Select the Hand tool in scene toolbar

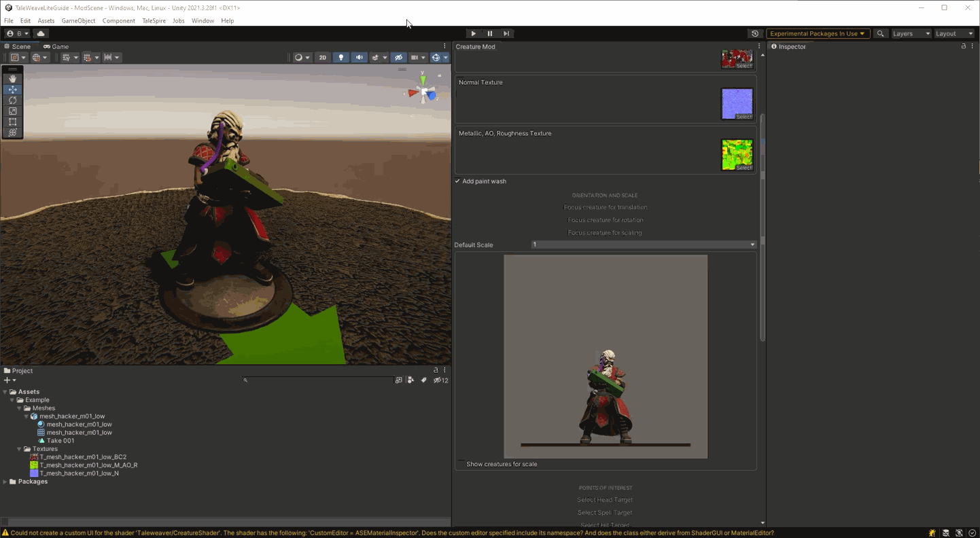click(12, 79)
